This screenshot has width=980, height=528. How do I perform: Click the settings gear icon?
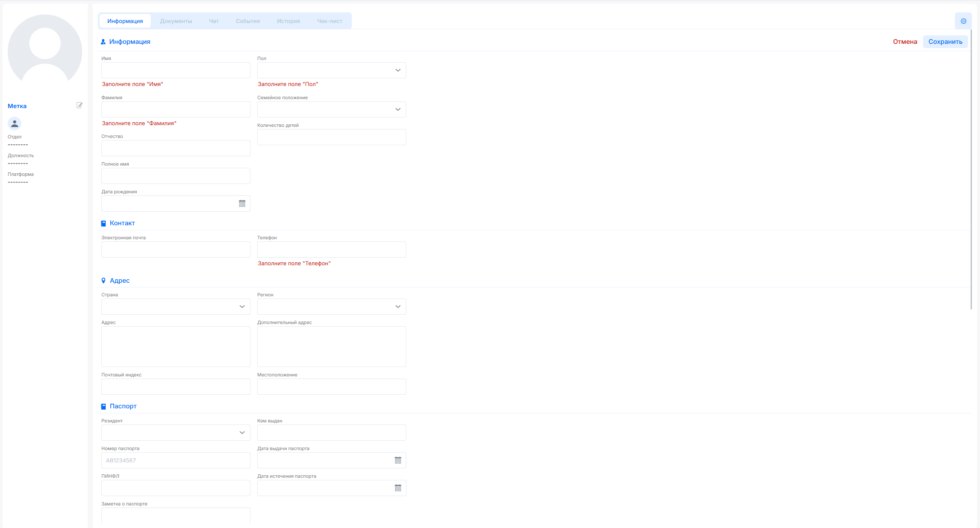(x=963, y=21)
